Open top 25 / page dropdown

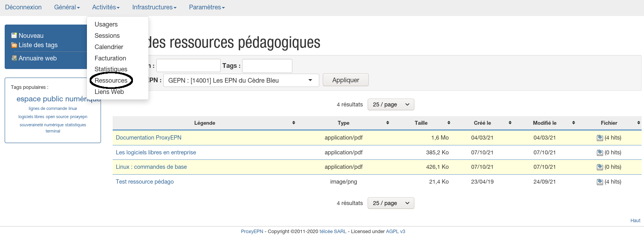click(391, 104)
